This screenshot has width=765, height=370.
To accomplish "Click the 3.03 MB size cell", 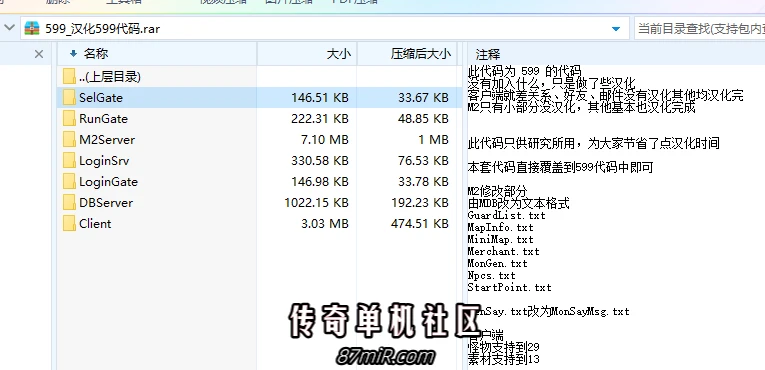I will 325,224.
